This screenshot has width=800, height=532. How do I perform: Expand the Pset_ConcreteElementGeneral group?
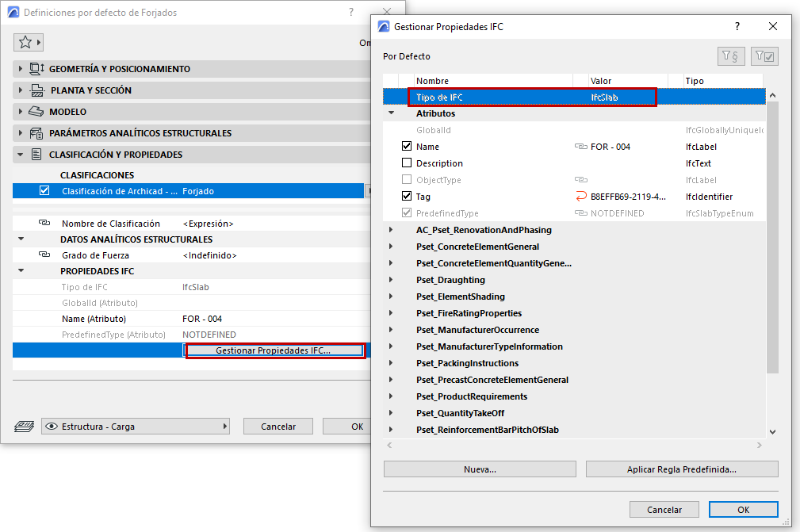[391, 247]
